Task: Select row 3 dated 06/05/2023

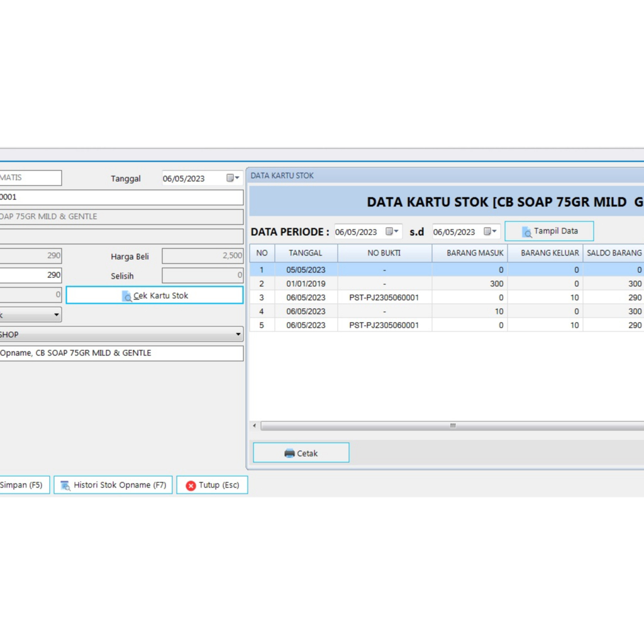Action: 306,297
